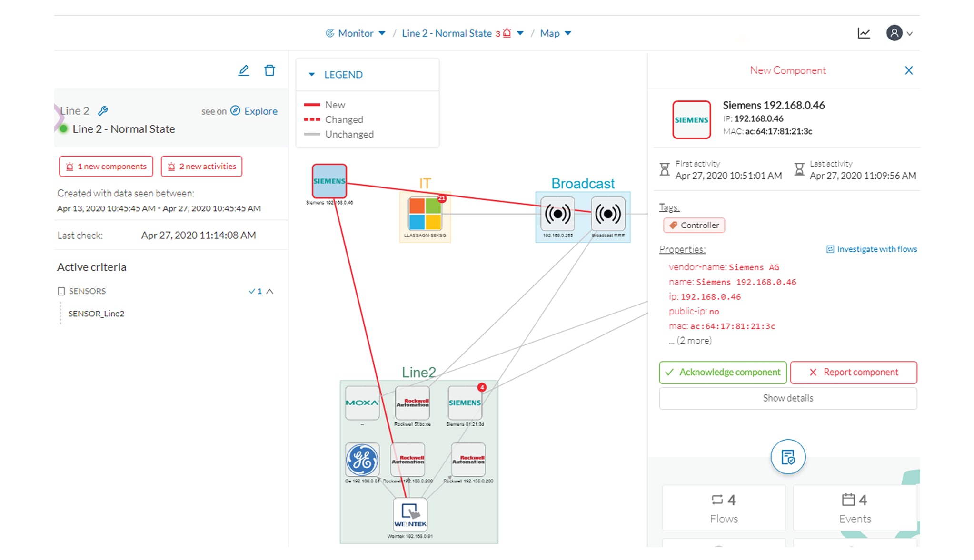Click the Siemens logo in the component panel
Viewport: 974px width, 560px height.
coord(691,119)
